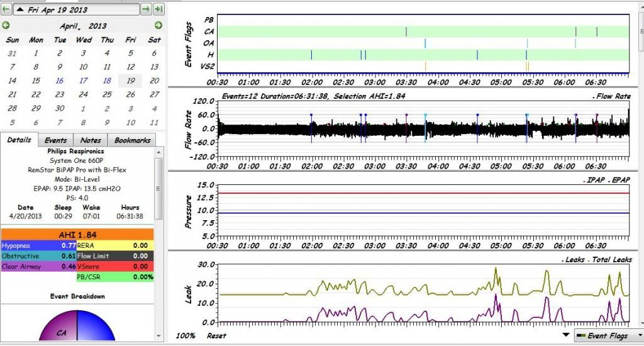Click the details panel scrollbar thumb
The width and height of the screenshot is (644, 346).
(x=158, y=188)
